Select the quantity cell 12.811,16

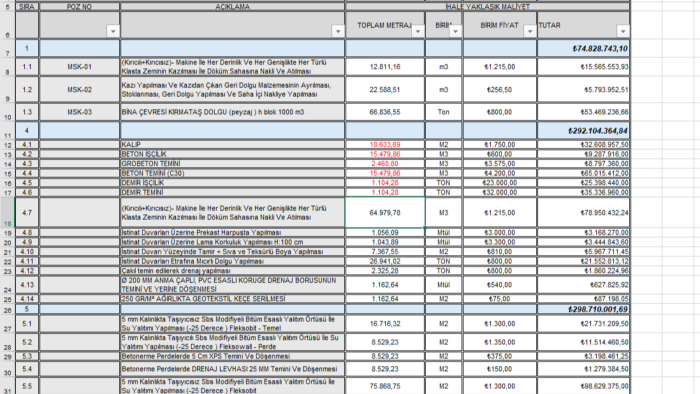click(x=385, y=66)
